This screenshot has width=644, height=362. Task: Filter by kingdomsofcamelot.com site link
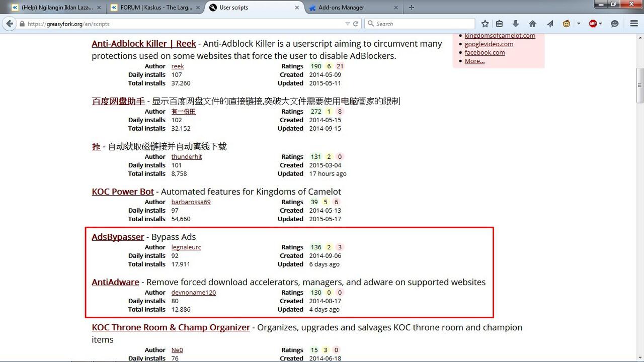coord(500,36)
